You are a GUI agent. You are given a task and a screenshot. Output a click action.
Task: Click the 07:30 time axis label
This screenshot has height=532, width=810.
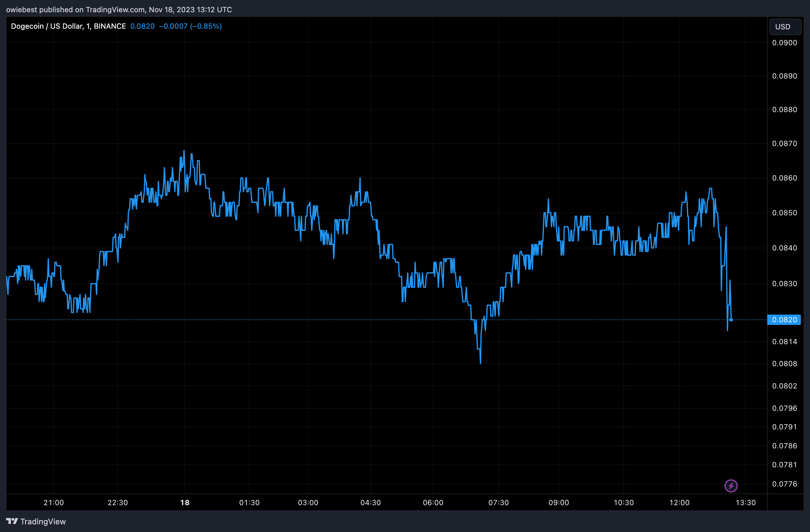(x=499, y=502)
